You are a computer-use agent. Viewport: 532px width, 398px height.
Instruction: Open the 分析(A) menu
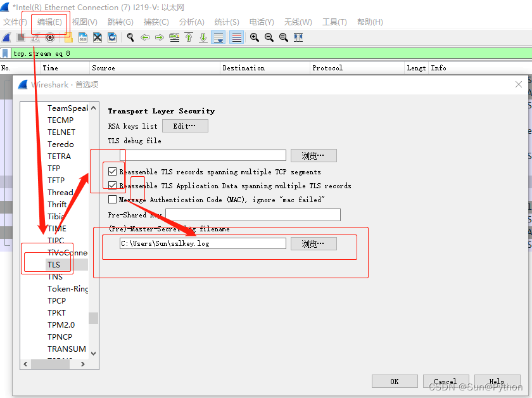(192, 22)
